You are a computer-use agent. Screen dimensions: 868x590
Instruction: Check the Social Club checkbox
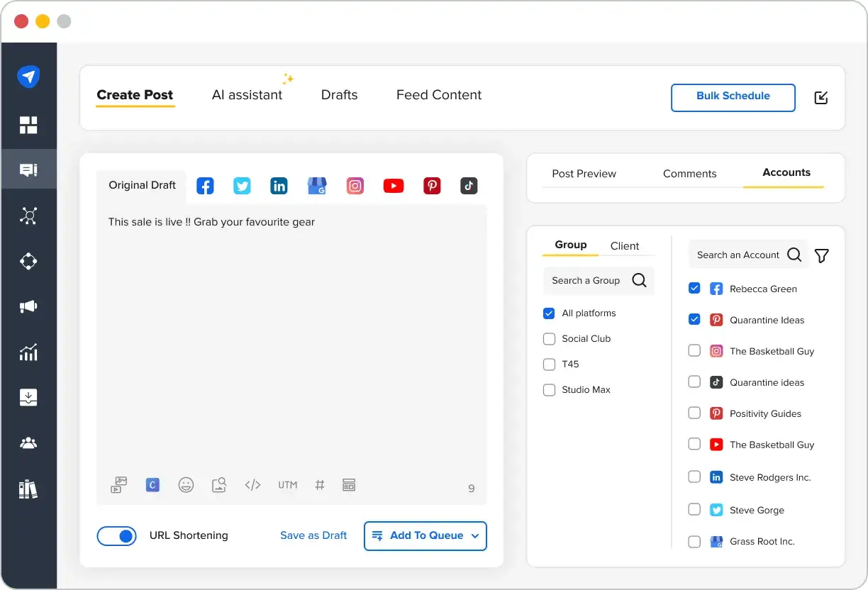tap(549, 339)
